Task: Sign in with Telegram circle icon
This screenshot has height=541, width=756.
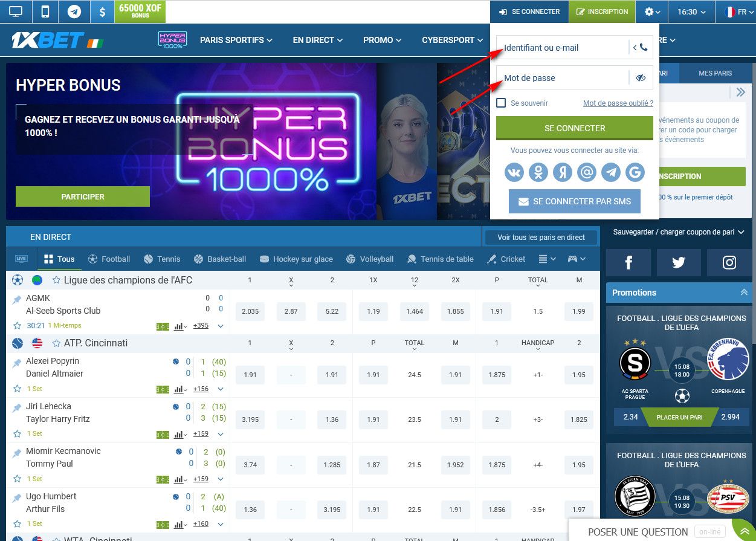Action: click(x=611, y=172)
